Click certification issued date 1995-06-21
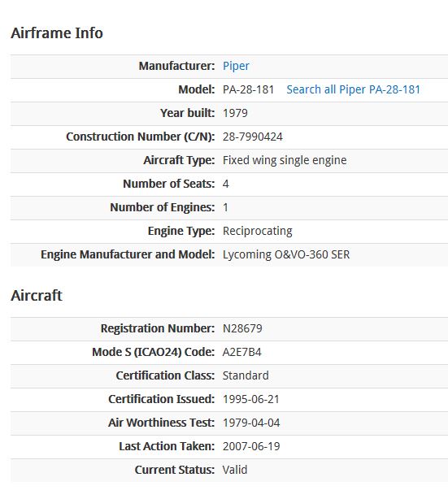 [251, 399]
